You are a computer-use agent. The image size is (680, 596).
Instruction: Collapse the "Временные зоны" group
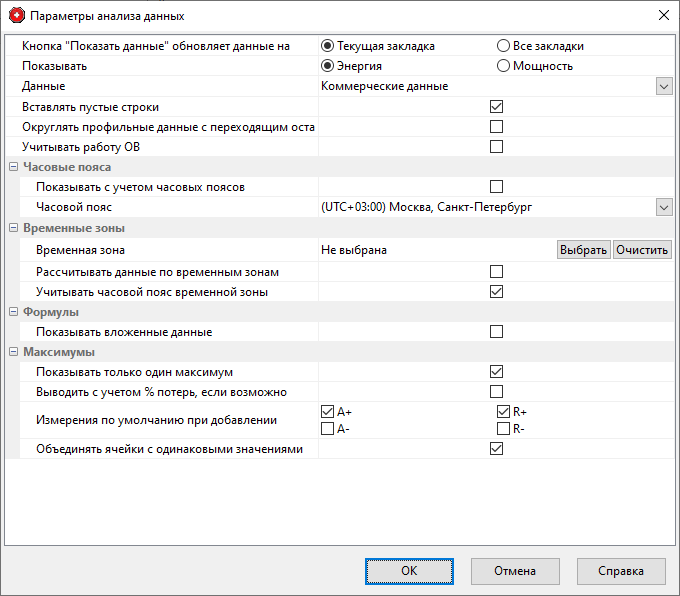[x=13, y=229]
